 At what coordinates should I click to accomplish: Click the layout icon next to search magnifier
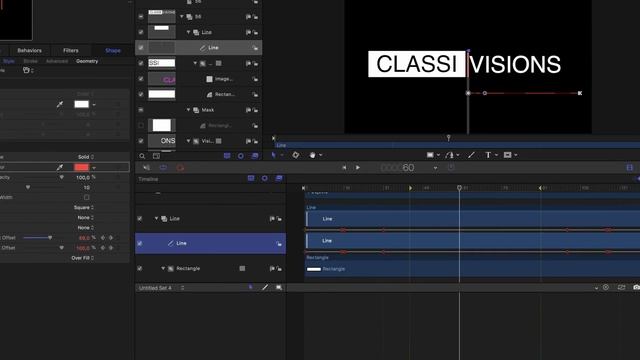pos(156,156)
